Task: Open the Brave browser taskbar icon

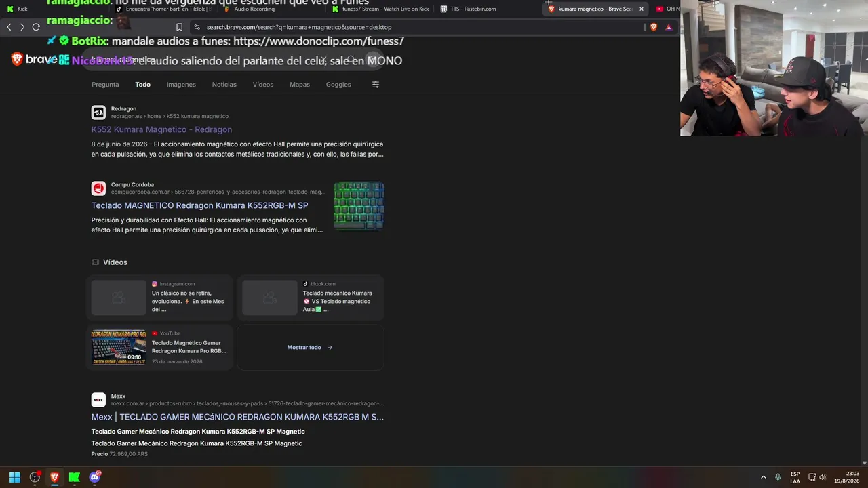Action: click(54, 477)
